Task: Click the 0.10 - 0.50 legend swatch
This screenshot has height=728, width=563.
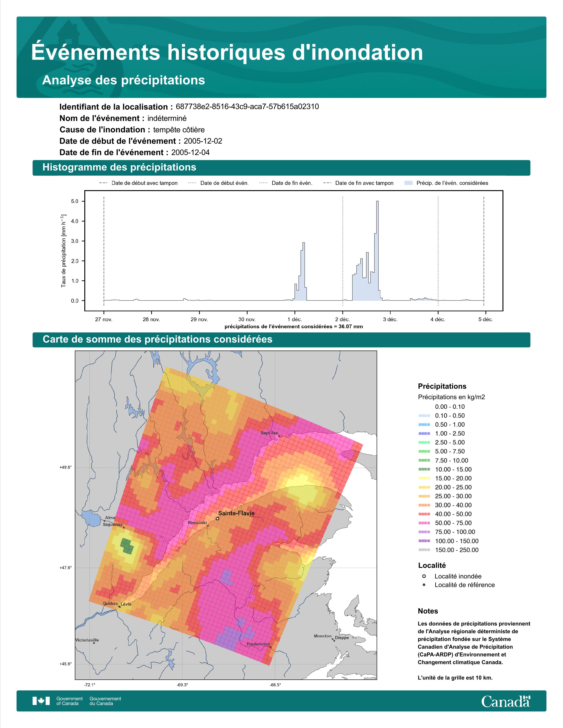Action: (x=424, y=416)
